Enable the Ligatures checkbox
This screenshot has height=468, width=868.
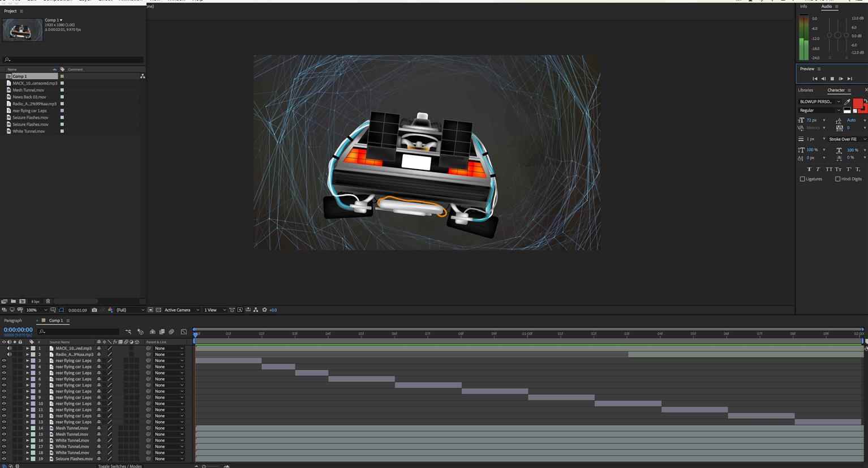pyautogui.click(x=802, y=179)
